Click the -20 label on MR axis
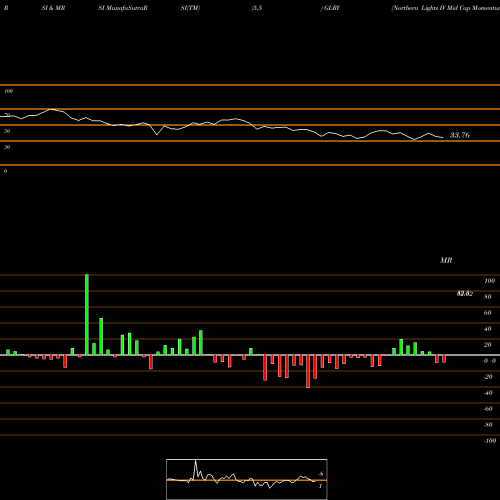This screenshot has width=500, height=500. (x=488, y=377)
